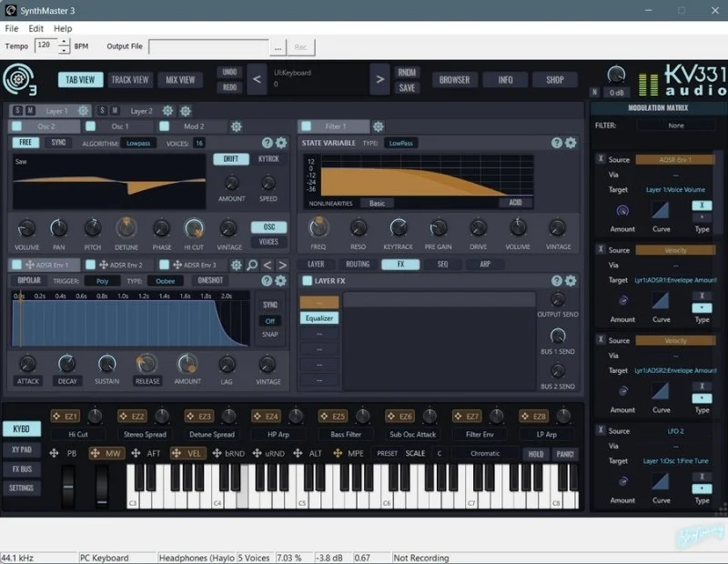728x564 pixels.
Task: Click the PB modulation source icon
Action: pos(54,453)
